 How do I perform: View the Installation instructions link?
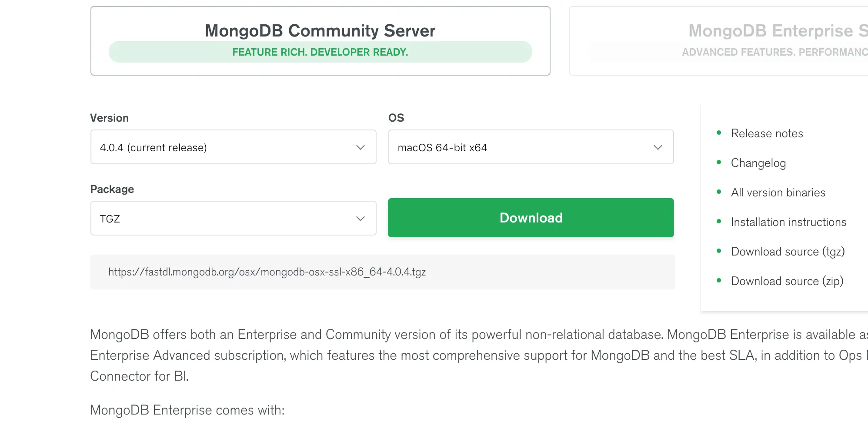[788, 222]
